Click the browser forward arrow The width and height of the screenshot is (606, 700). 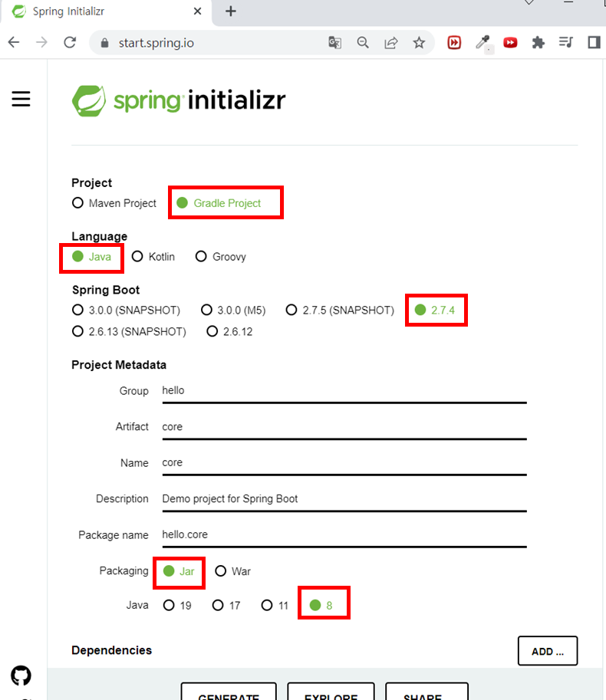pyautogui.click(x=41, y=42)
